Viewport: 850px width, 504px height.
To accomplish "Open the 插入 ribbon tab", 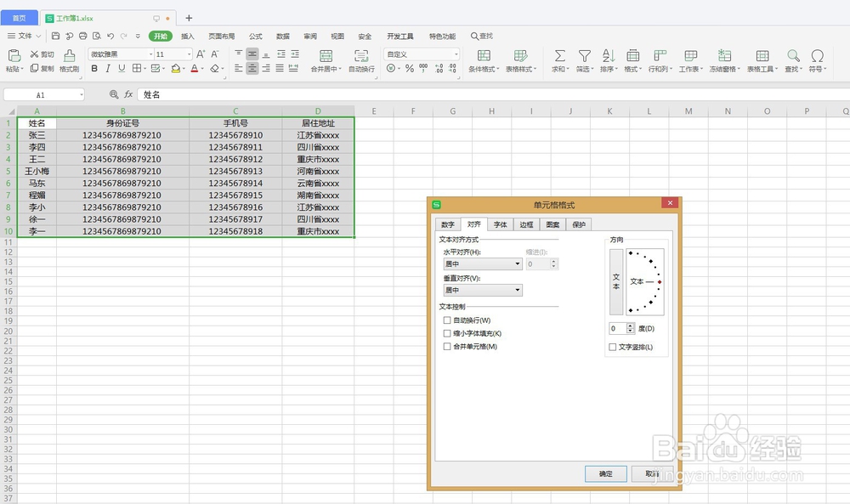I will [188, 37].
